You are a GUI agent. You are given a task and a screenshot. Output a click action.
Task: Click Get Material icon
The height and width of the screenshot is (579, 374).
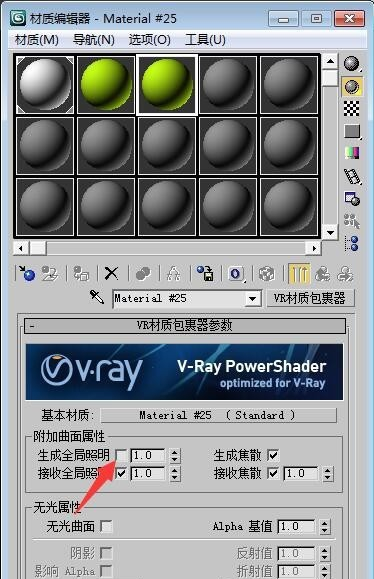[26, 274]
